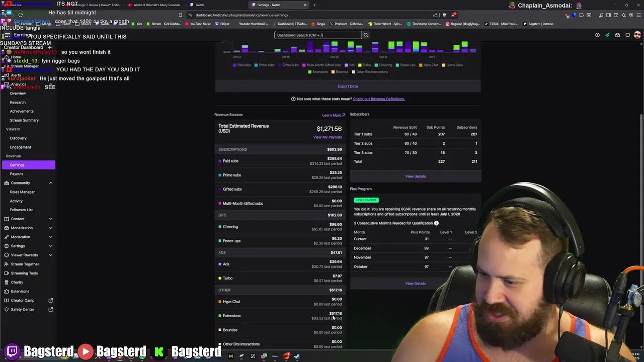Click View Details under Subscribers table
Image resolution: width=644 pixels, height=362 pixels.
pos(415,176)
